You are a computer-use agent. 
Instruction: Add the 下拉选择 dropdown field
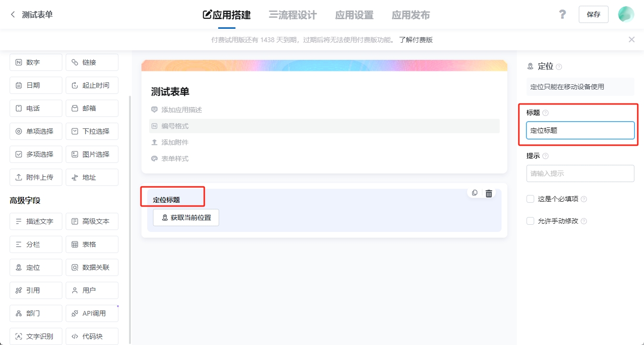point(92,131)
